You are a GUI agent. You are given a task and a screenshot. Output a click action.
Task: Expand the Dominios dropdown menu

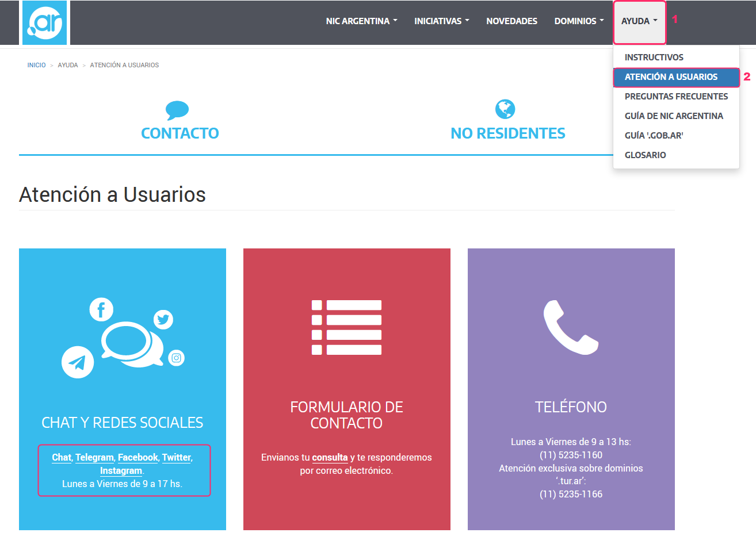click(x=579, y=21)
